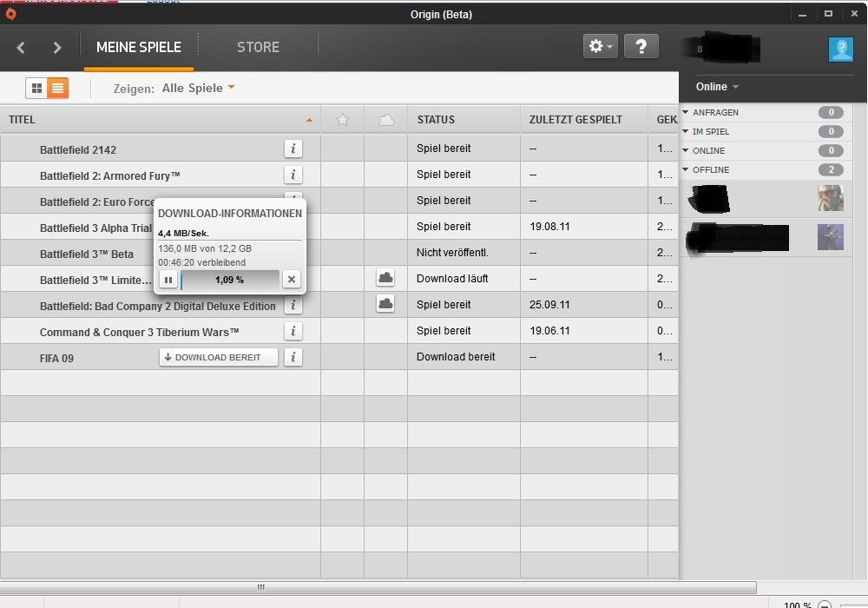This screenshot has width=868, height=608.
Task: Select the FIFA 09 title
Action: [56, 358]
